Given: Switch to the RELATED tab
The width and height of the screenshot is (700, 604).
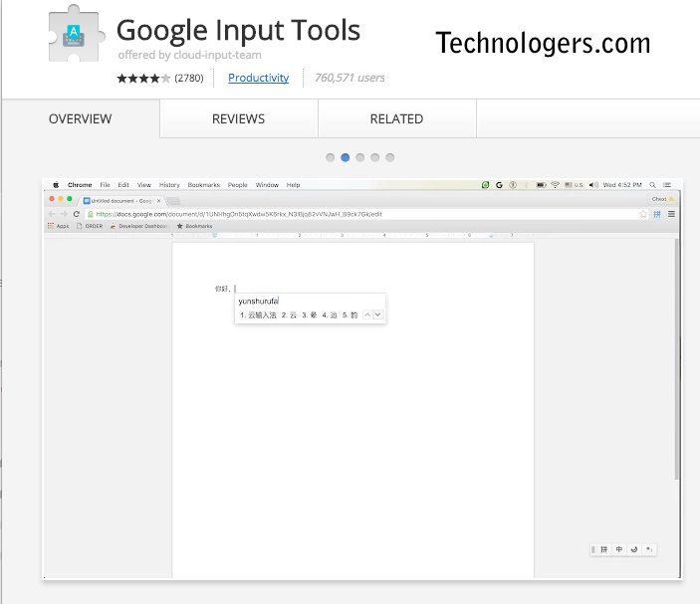Looking at the screenshot, I should click(x=397, y=119).
